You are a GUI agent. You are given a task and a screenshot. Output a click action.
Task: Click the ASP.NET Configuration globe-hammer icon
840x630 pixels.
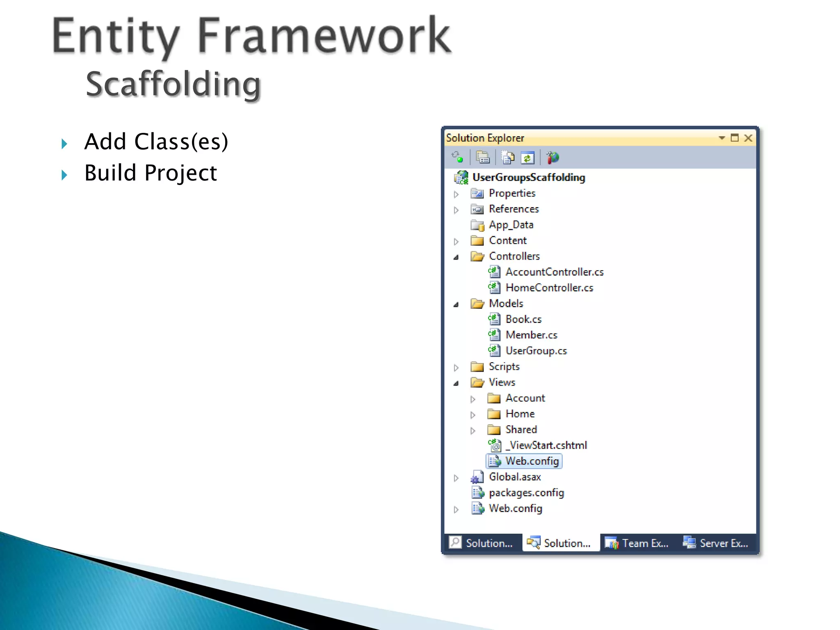[x=552, y=157]
